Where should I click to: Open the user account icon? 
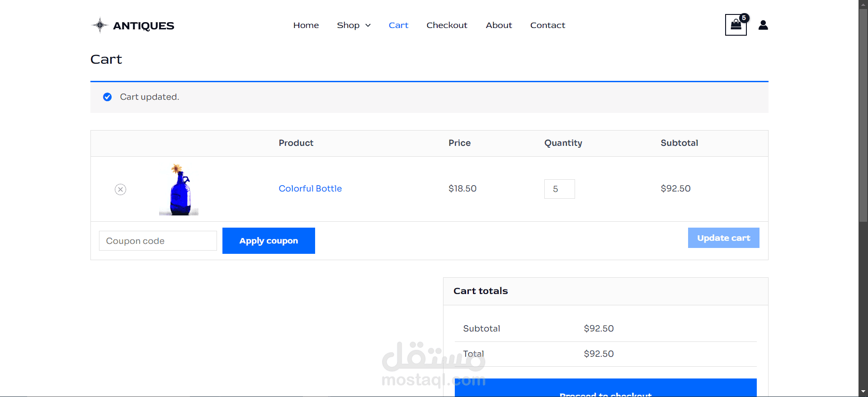(x=763, y=25)
